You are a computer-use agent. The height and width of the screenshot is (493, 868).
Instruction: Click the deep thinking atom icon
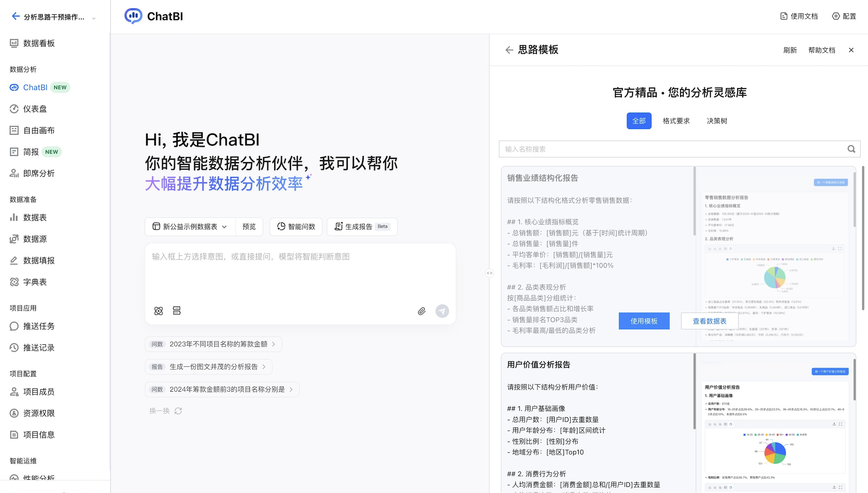[159, 311]
